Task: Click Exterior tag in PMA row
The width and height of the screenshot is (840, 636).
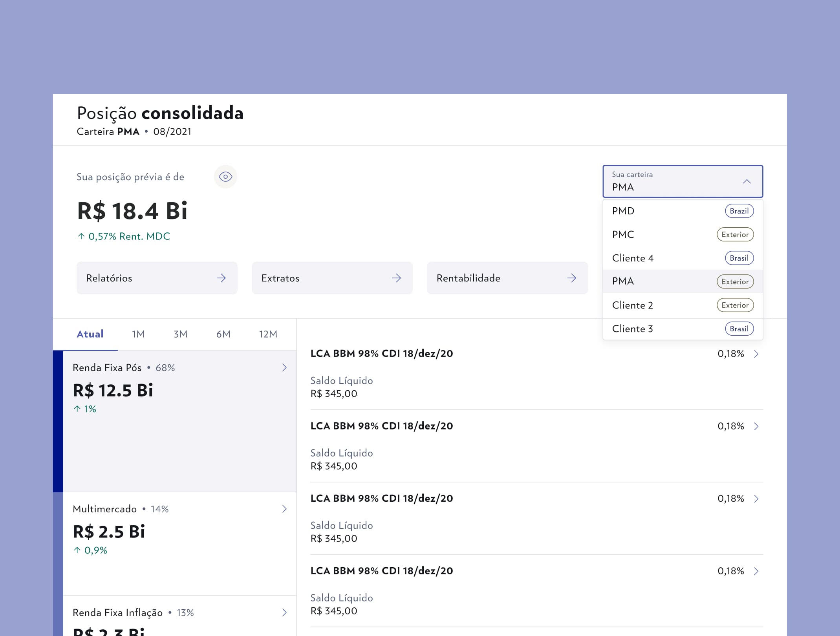Action: pos(735,281)
